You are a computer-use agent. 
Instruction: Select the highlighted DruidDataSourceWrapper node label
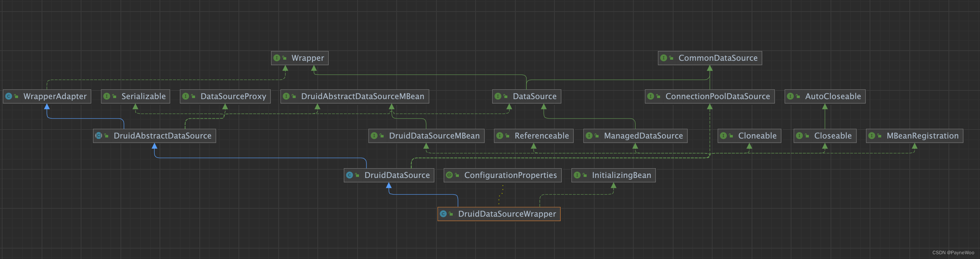click(x=507, y=214)
